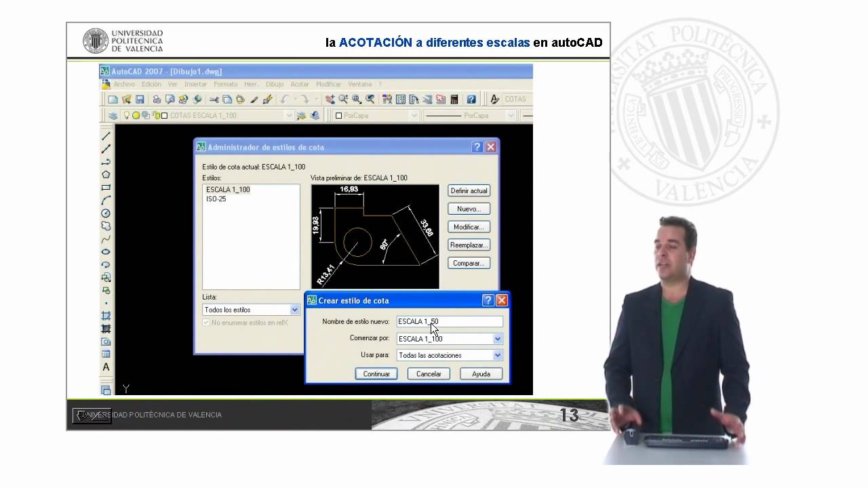Click the Open file toolbar icon
The height and width of the screenshot is (488, 868).
tap(126, 99)
